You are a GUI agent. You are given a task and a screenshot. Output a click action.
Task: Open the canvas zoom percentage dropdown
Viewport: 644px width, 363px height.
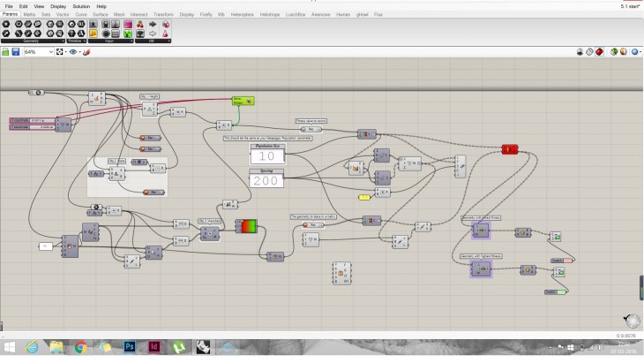(50, 52)
